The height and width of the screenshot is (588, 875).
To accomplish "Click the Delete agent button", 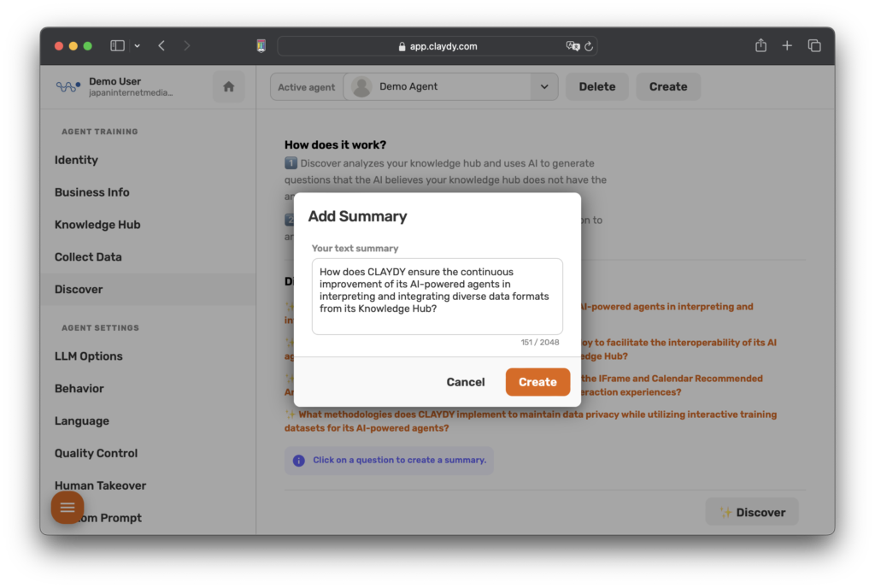I will [596, 86].
